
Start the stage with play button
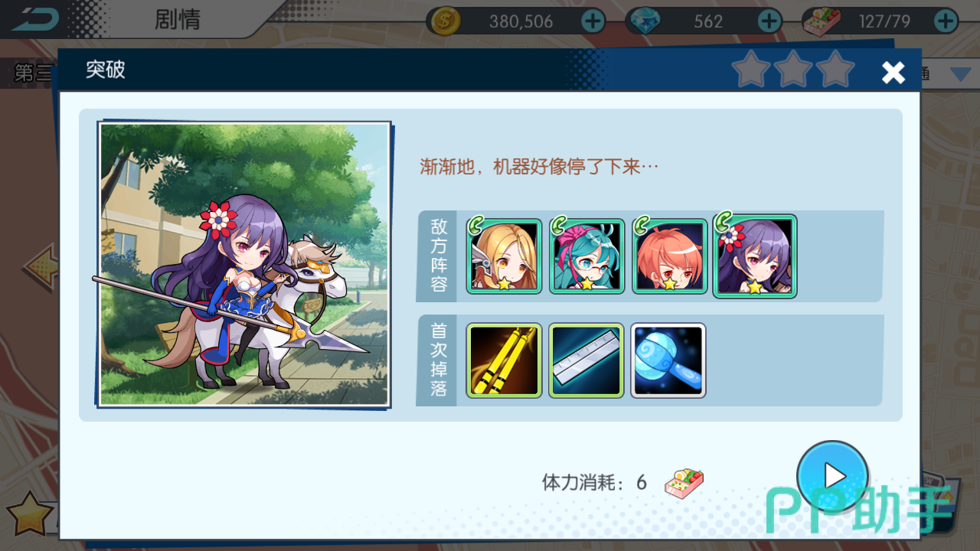tap(832, 476)
